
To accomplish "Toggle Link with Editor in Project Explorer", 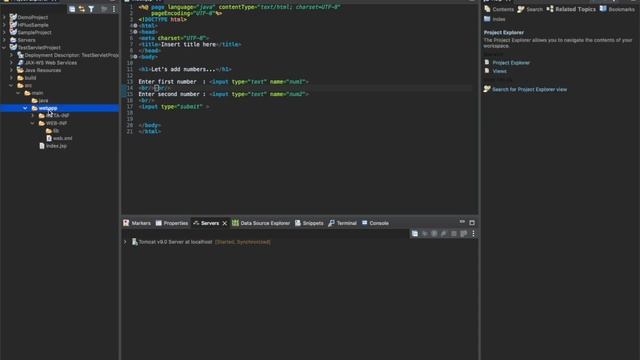I will (x=82, y=9).
